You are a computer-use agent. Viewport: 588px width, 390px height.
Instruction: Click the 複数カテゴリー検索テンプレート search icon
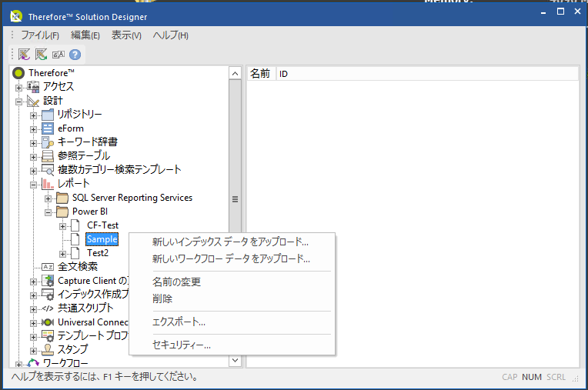(48, 170)
